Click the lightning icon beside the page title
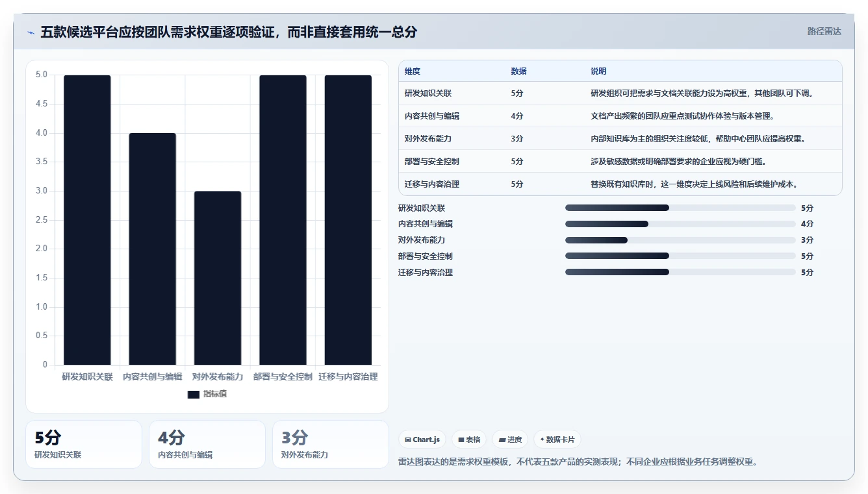868x494 pixels. 31,32
